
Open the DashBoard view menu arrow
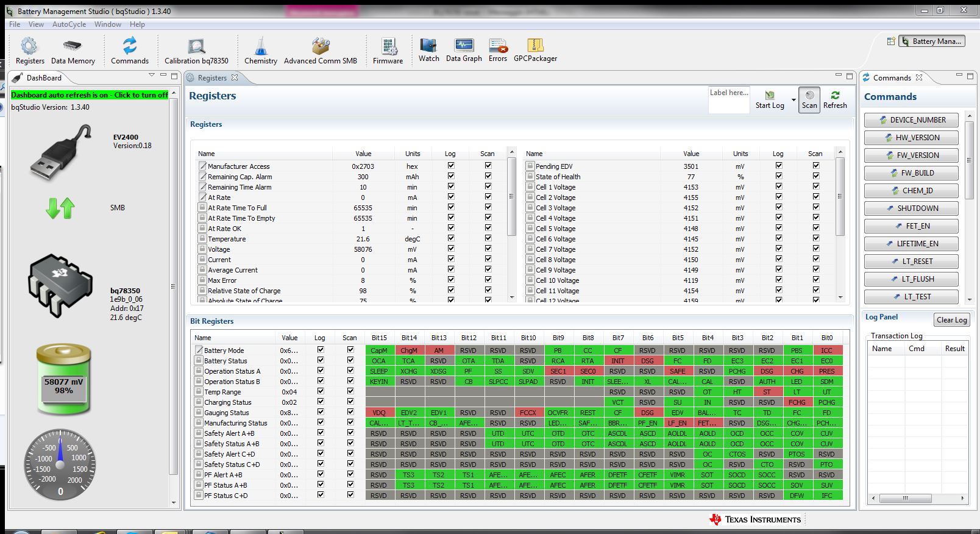(x=152, y=76)
